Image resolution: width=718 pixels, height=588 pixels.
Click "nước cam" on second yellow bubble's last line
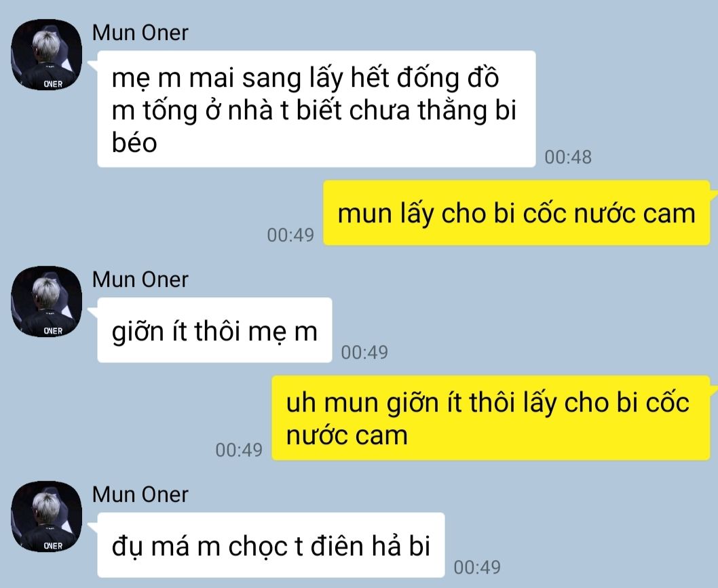[x=347, y=435]
